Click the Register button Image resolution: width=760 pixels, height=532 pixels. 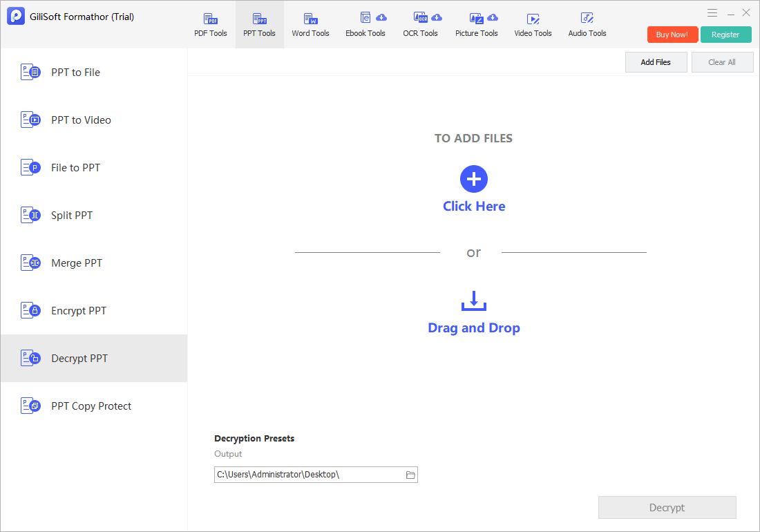tap(725, 35)
